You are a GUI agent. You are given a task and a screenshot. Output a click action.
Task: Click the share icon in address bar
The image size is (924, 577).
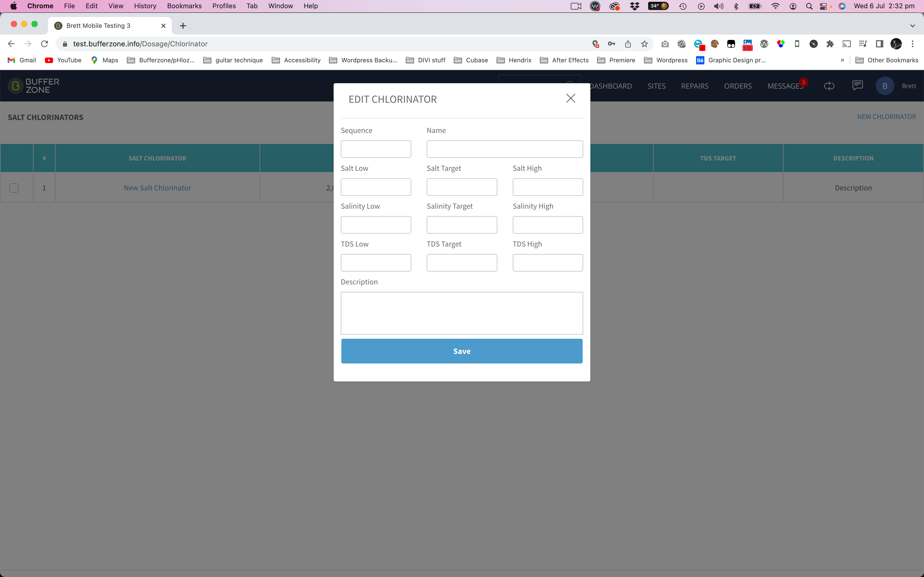(x=628, y=44)
